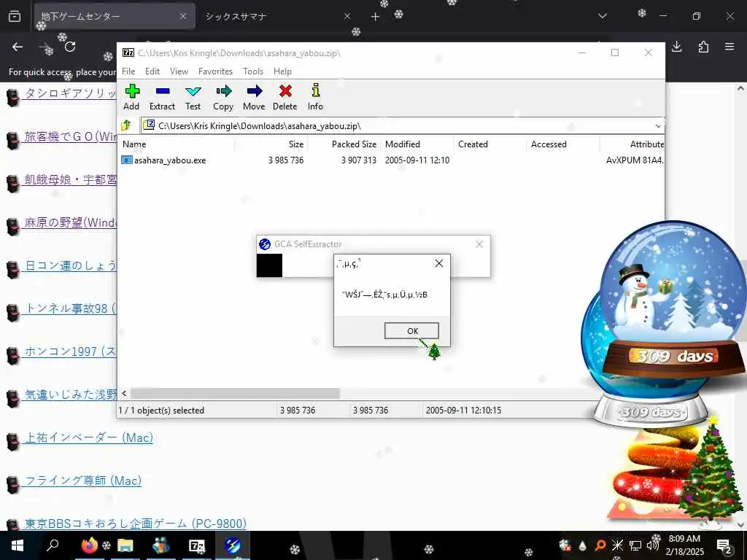This screenshot has width=747, height=560.
Task: Open File Explorer from the taskbar
Action: (x=125, y=545)
